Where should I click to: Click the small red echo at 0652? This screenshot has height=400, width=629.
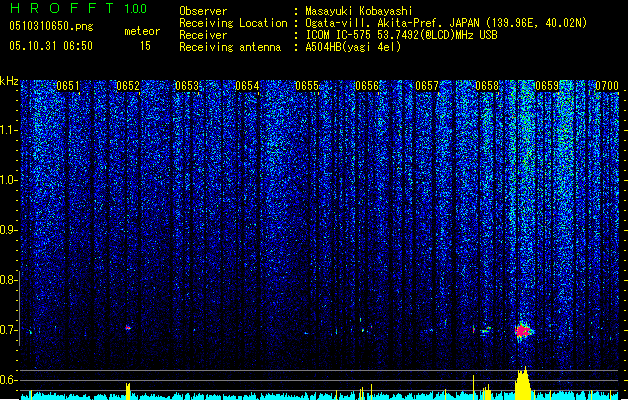[x=128, y=328]
